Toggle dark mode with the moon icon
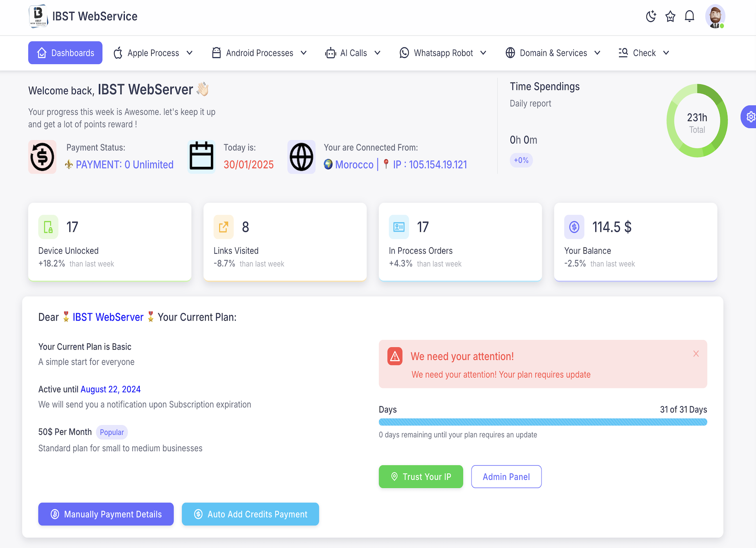 click(x=651, y=16)
